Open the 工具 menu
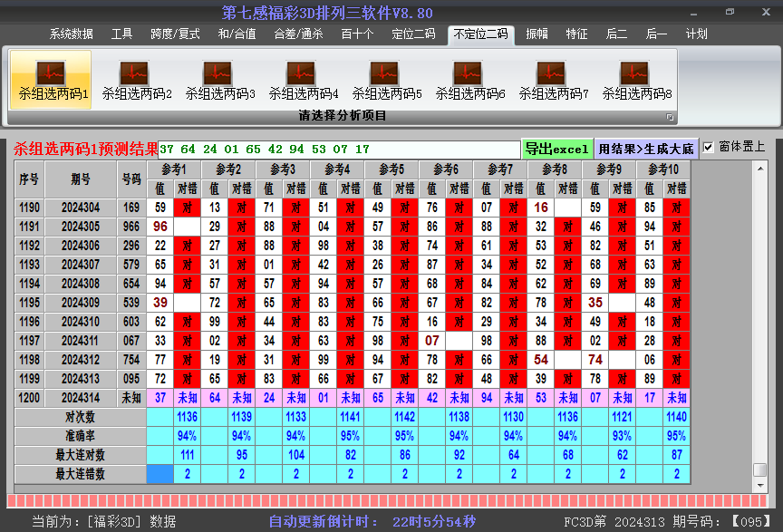 [x=121, y=34]
